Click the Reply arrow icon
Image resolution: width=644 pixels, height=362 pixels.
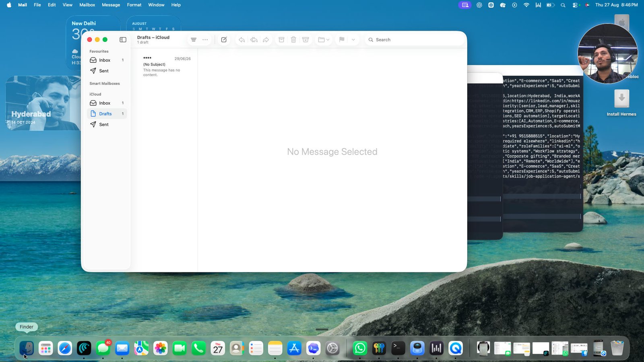pos(242,40)
